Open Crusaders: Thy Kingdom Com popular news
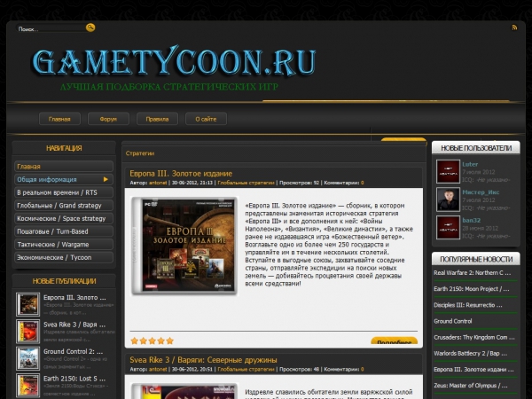Screen dimensions: 532x399 point(474,337)
